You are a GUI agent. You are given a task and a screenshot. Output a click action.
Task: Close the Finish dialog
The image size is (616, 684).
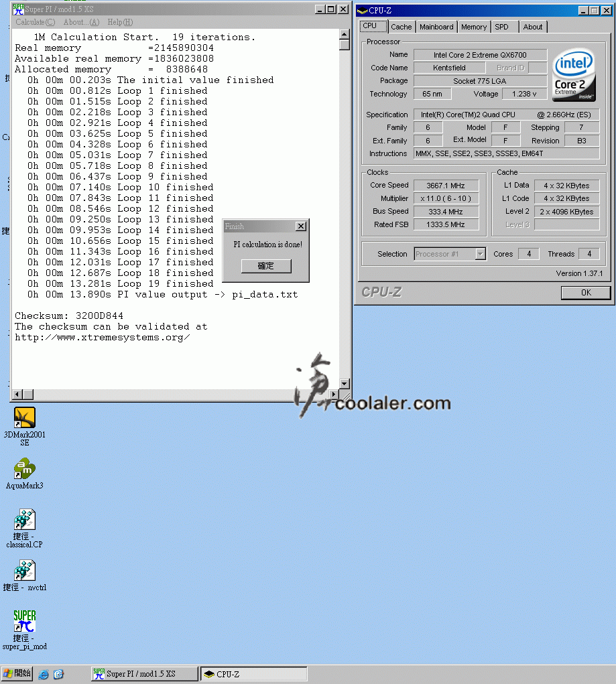[x=301, y=226]
